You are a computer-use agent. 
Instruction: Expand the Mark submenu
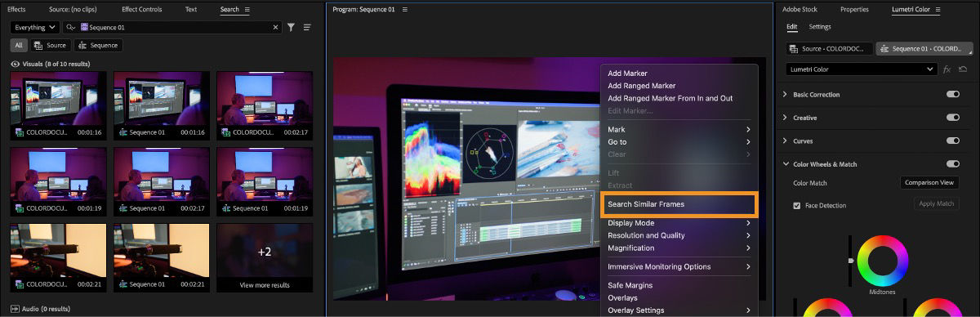pos(679,130)
